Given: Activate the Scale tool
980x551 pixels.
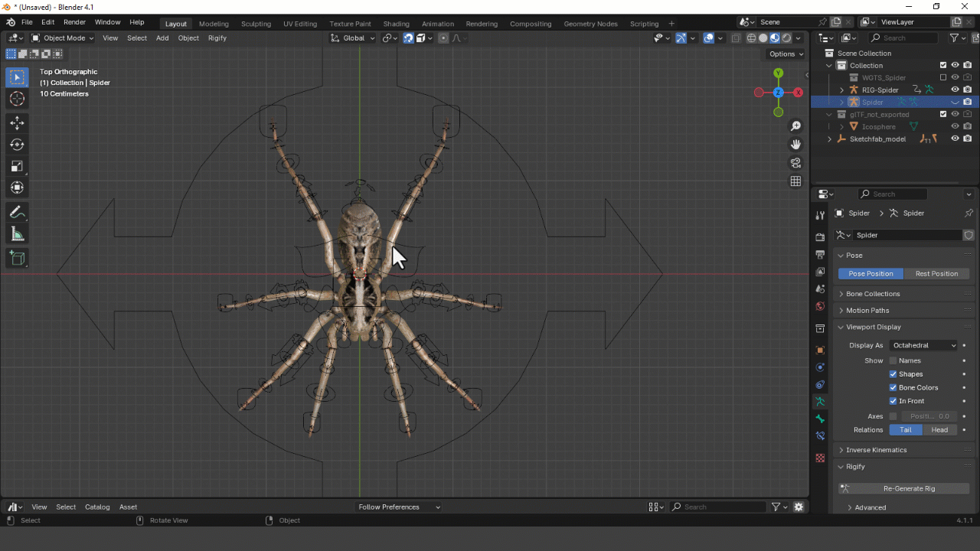Looking at the screenshot, I should (17, 166).
